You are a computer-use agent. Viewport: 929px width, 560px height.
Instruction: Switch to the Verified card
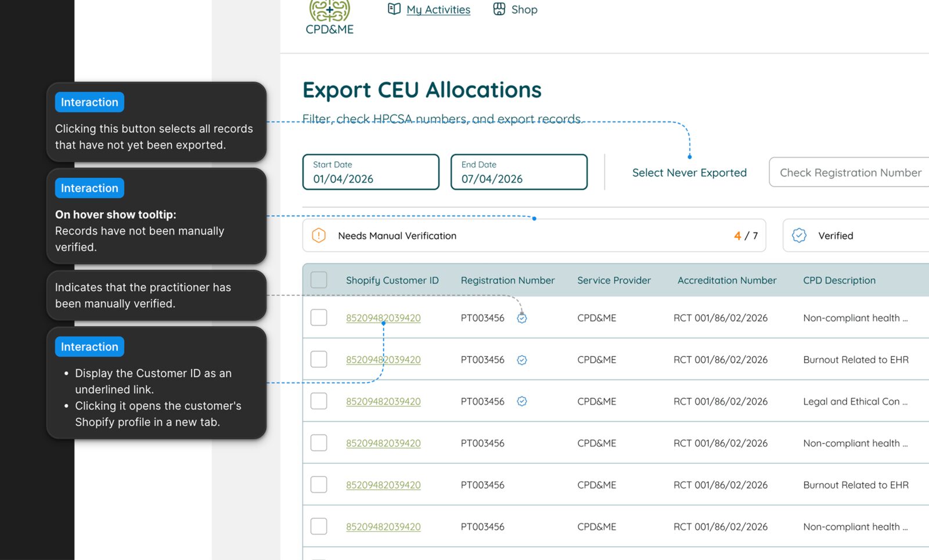856,236
